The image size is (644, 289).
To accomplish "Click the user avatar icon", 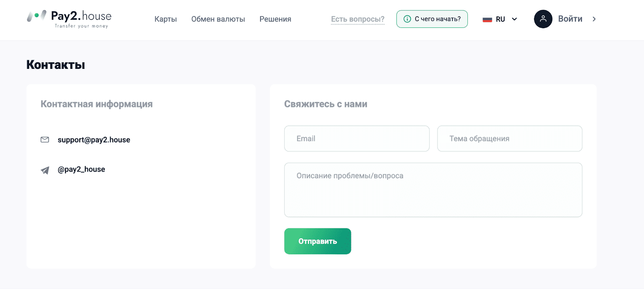I will click(x=543, y=19).
